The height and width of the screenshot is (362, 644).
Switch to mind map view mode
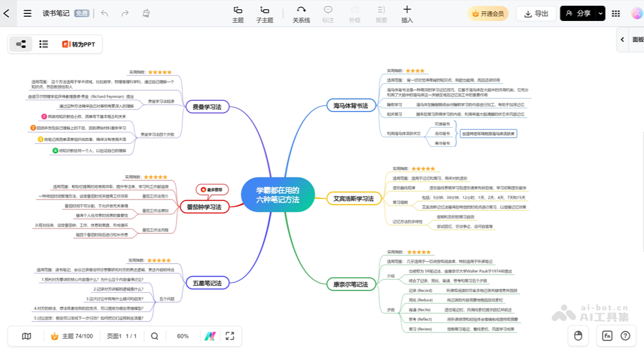[x=21, y=44]
